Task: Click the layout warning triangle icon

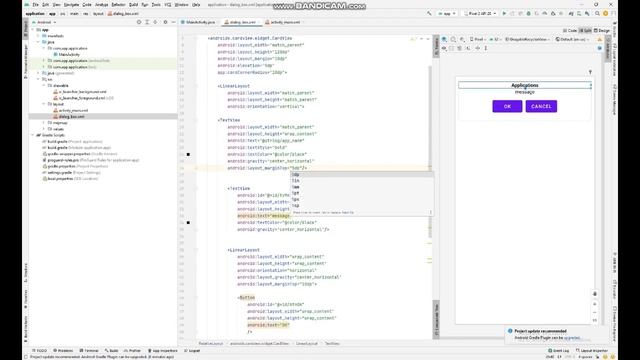Action: (600, 40)
